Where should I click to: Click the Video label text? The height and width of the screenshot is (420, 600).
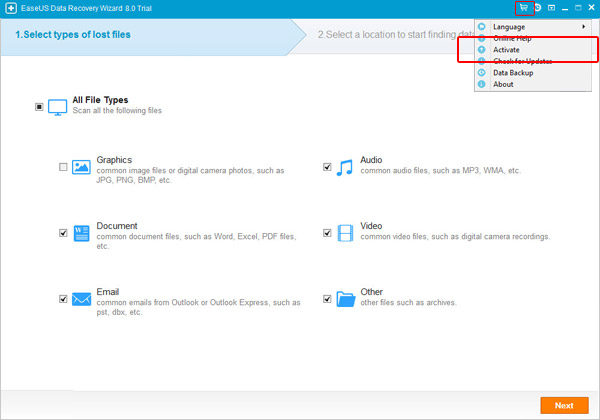pyautogui.click(x=371, y=226)
